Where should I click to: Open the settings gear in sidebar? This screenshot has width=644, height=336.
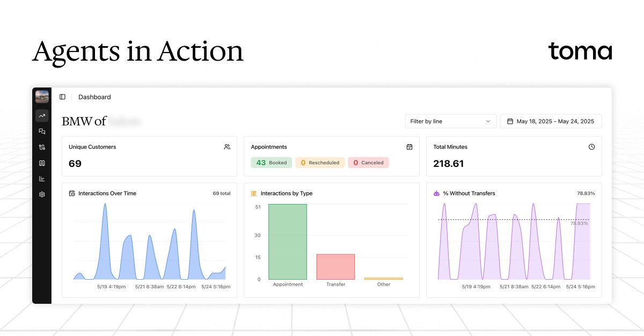(x=42, y=194)
